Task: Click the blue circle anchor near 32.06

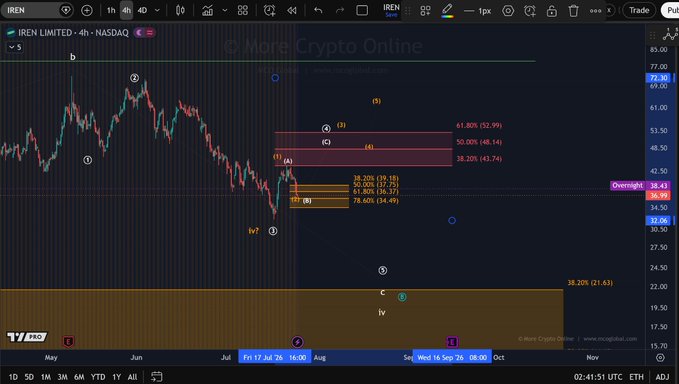Action: tap(452, 220)
